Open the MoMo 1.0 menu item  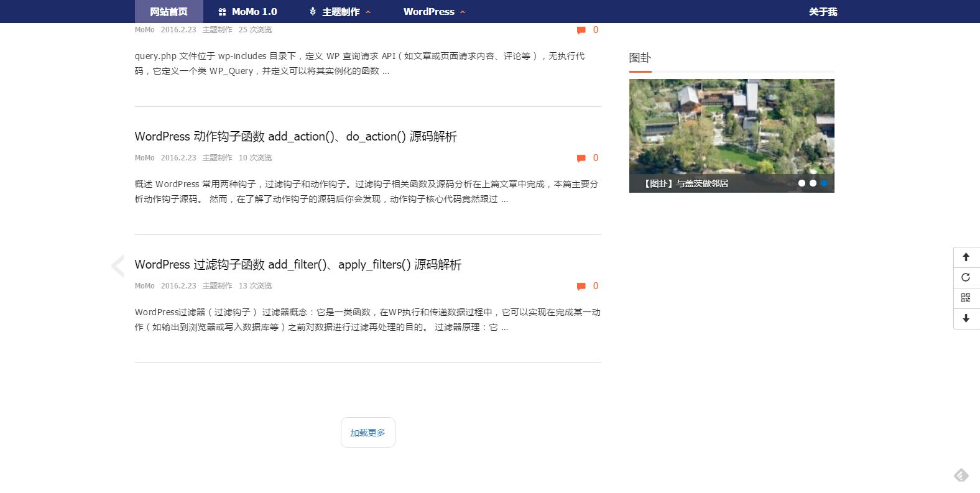247,12
